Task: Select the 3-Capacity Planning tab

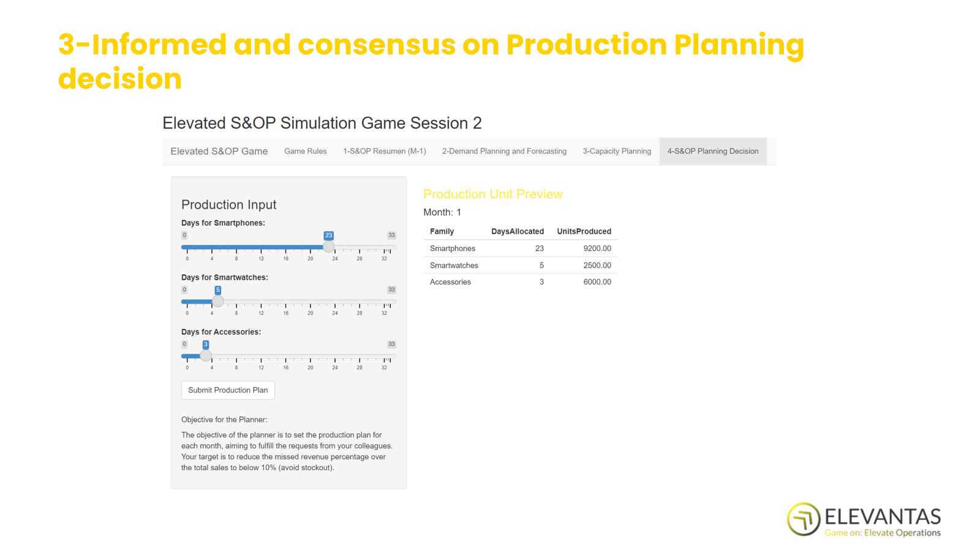Action: click(616, 151)
